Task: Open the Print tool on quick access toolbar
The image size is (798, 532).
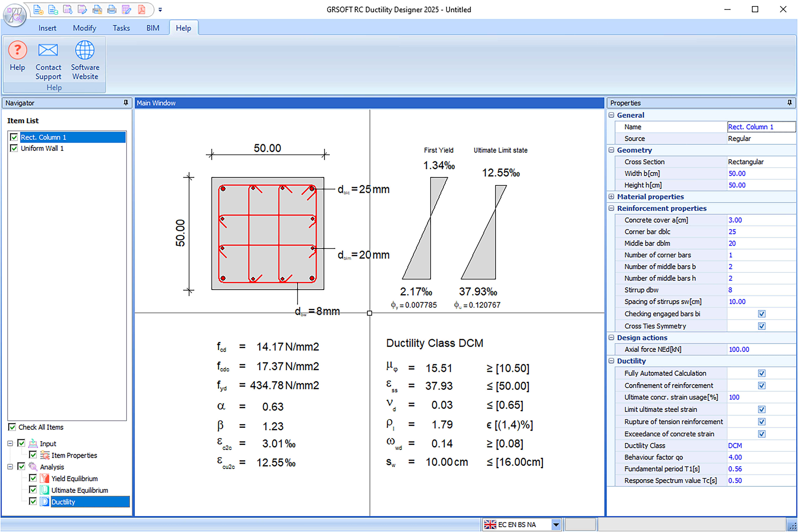Action: (x=112, y=10)
